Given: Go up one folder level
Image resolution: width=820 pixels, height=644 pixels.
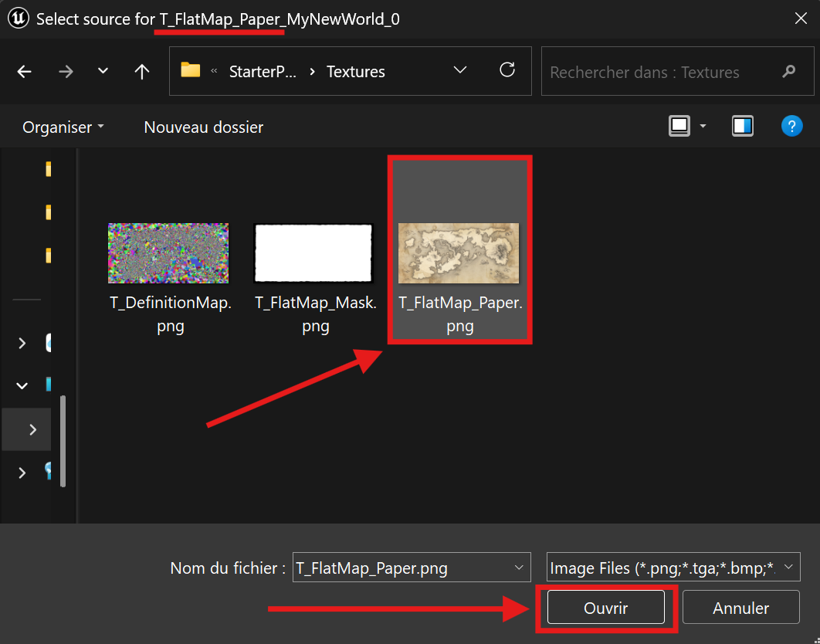Looking at the screenshot, I should pos(142,72).
